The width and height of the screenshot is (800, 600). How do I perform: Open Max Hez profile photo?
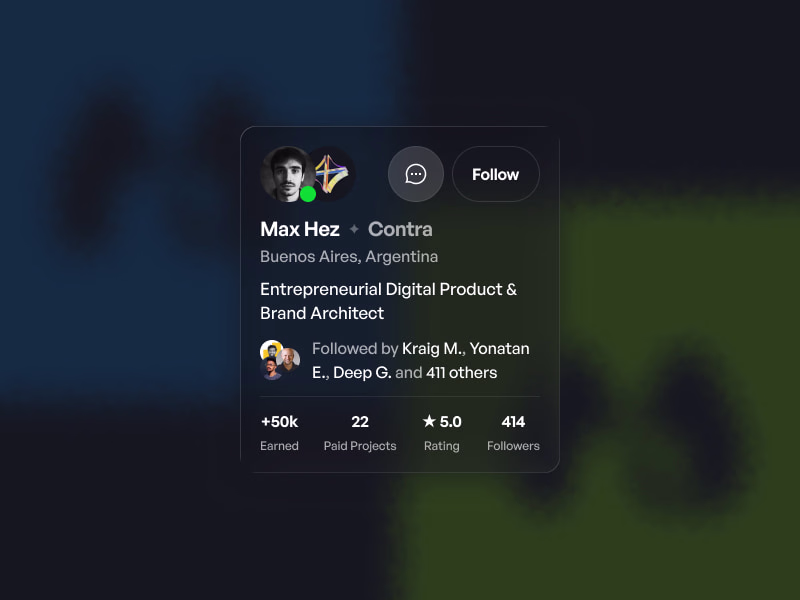(287, 174)
